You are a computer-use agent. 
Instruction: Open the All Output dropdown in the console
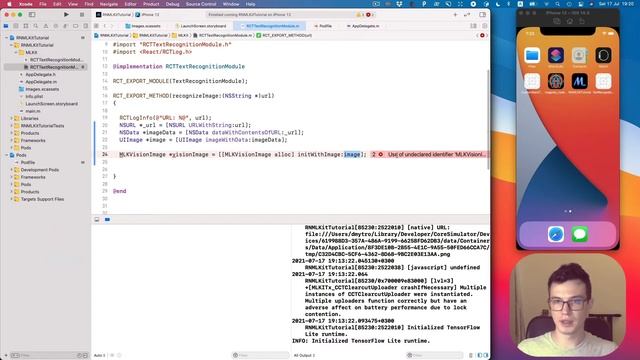pos(304,356)
